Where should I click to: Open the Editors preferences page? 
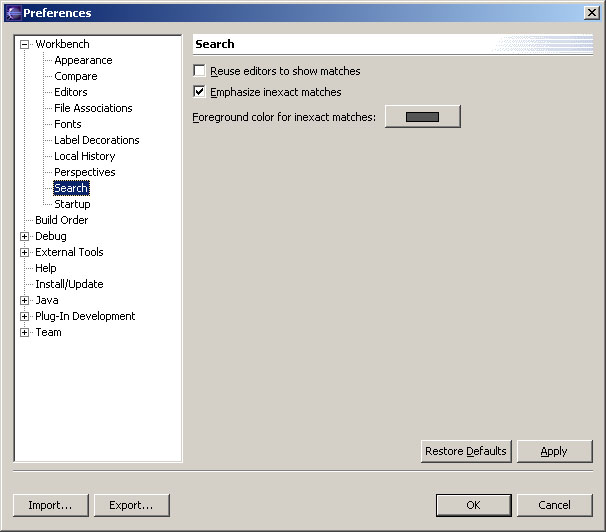(x=71, y=92)
